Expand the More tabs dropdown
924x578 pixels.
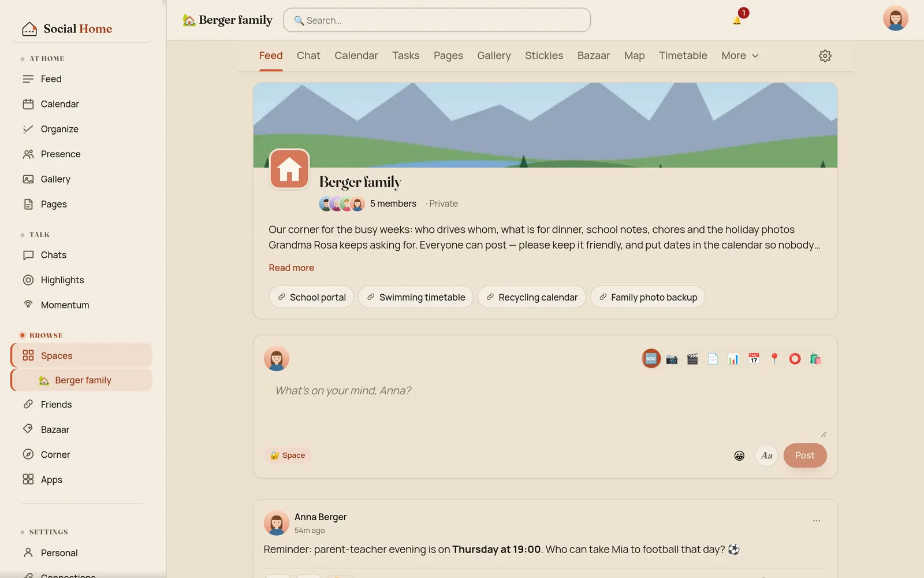click(740, 55)
